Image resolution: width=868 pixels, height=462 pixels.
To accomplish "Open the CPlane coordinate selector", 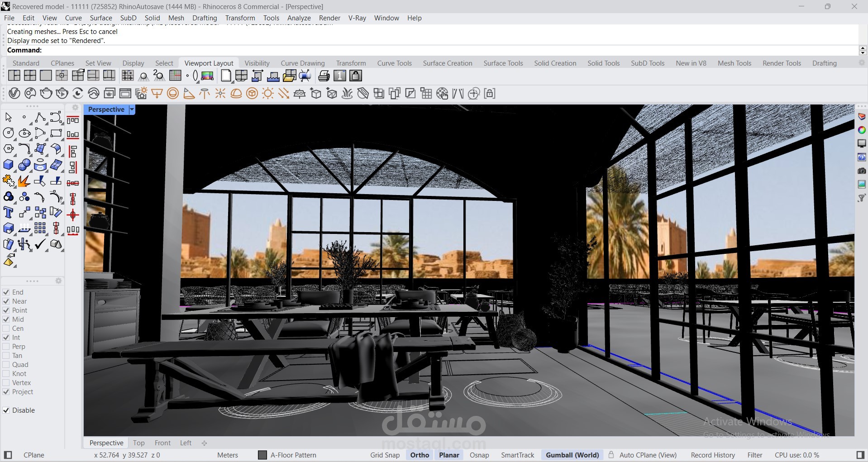I will [34, 455].
